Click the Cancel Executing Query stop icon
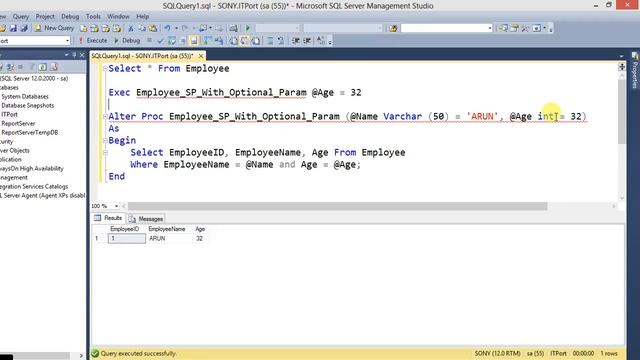This screenshot has width=640, height=360. 149,40
